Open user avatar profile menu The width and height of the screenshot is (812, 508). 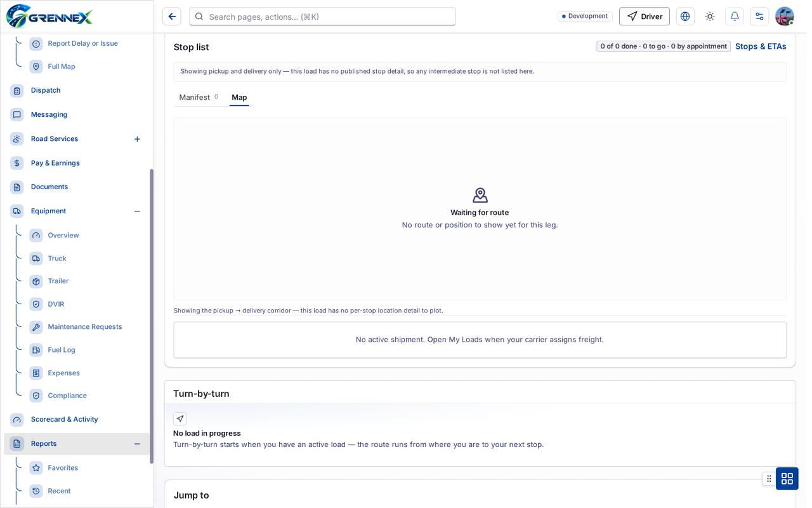coord(785,17)
